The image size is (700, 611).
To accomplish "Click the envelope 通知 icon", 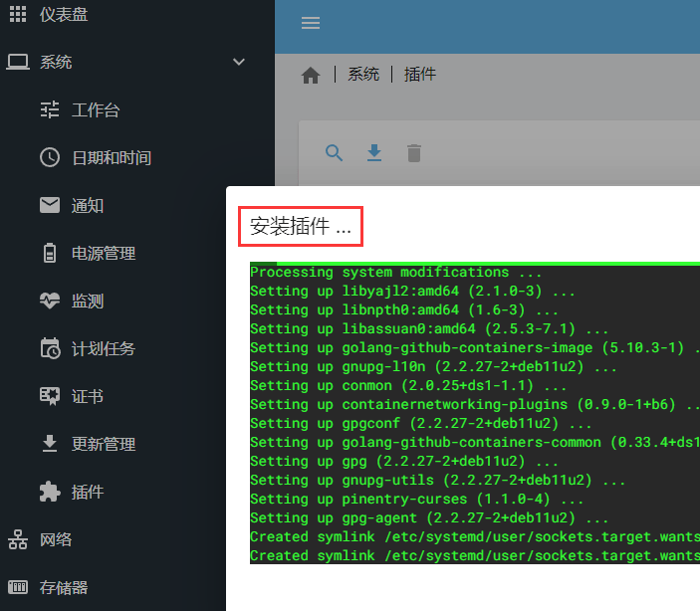I will point(50,205).
